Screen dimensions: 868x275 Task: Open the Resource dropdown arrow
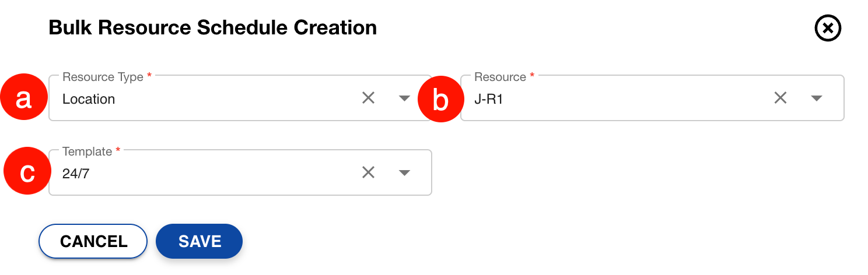point(817,98)
